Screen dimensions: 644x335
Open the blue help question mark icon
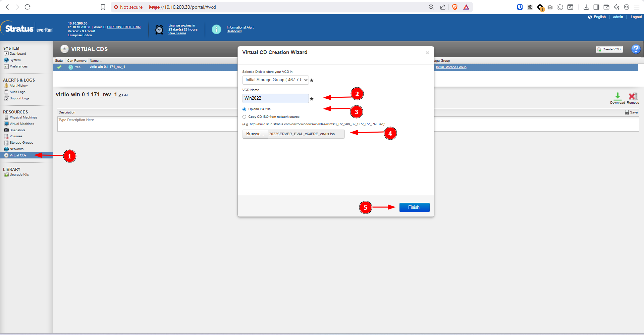[x=636, y=49]
